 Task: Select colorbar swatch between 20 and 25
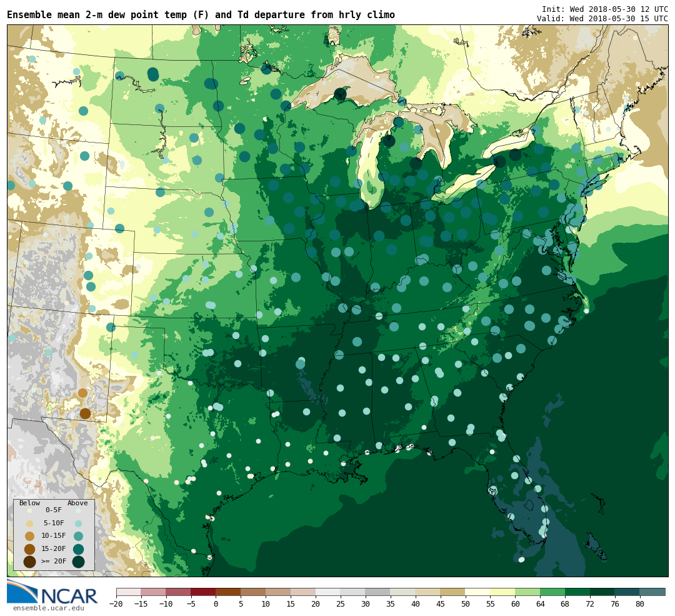[329, 592]
